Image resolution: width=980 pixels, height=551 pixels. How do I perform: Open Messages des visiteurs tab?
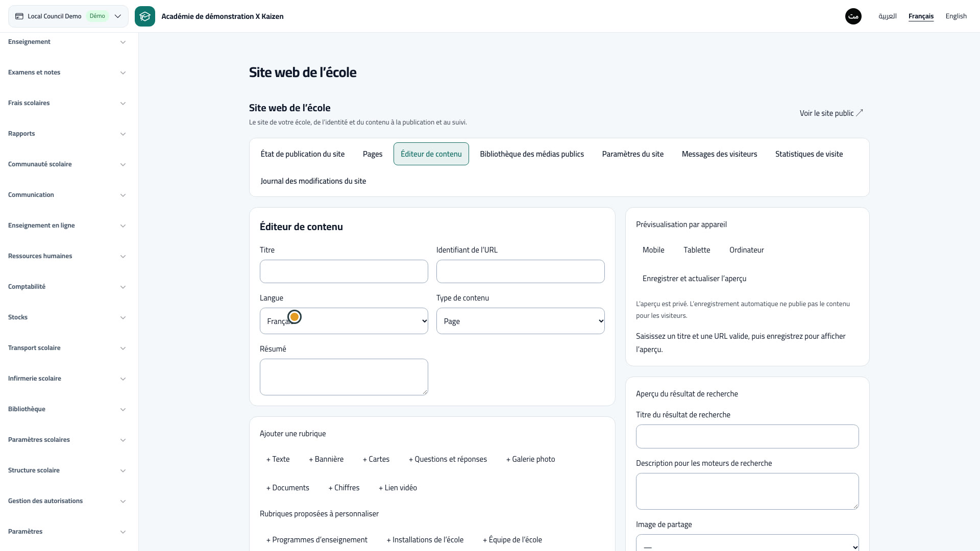click(x=719, y=154)
